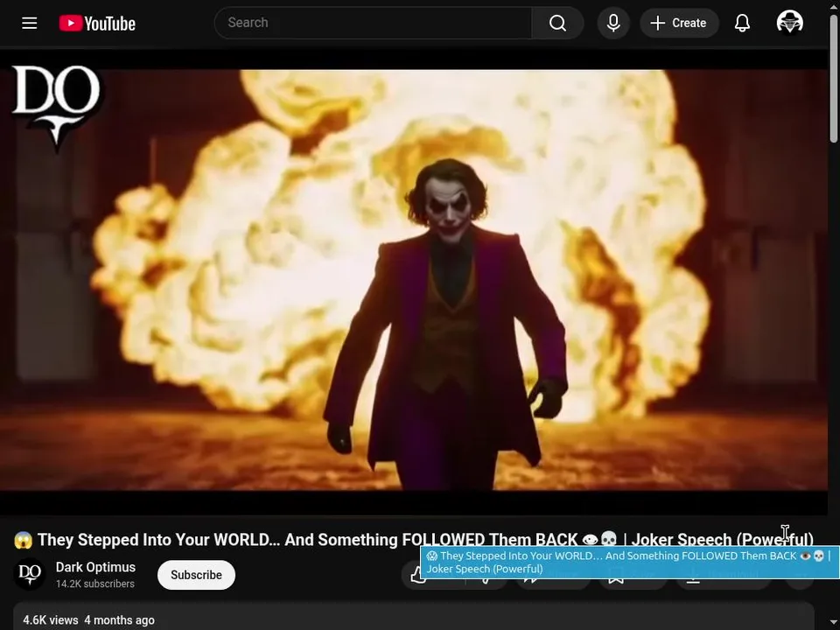
Task: Click the Joker video player
Action: point(414,283)
